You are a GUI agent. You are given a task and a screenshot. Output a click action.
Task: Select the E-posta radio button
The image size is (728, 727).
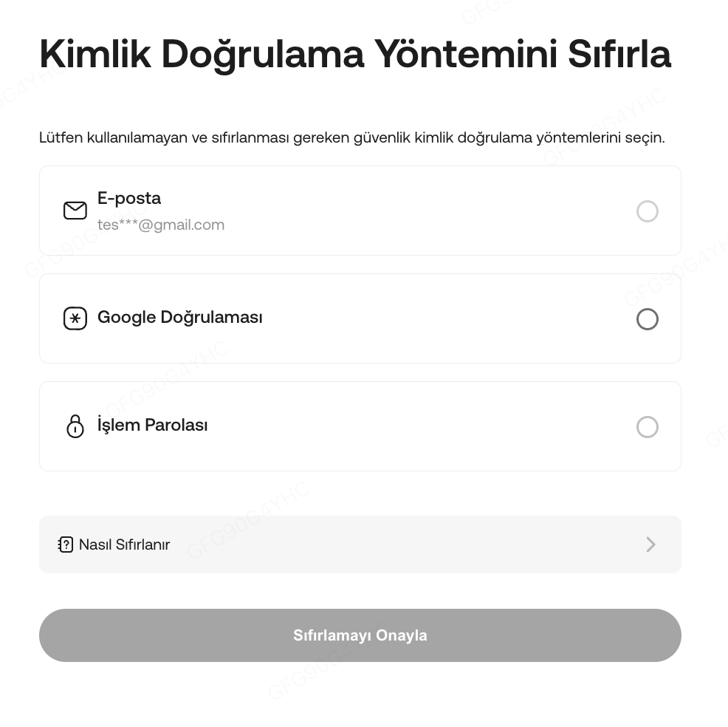point(647,211)
